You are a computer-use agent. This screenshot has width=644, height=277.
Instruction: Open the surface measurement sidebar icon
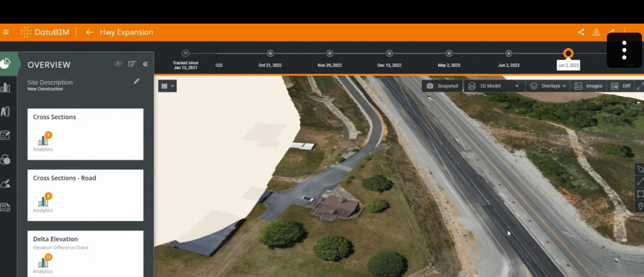tap(6, 183)
